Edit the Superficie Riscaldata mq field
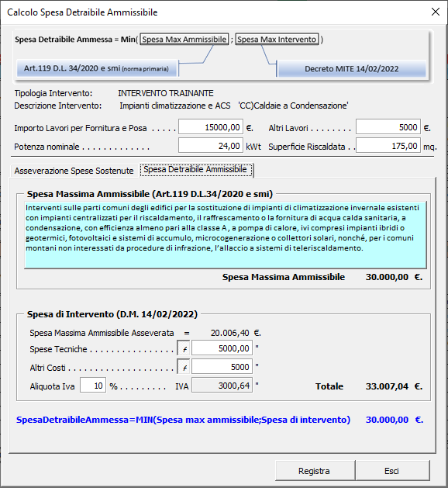Viewport: 448px width, 488px height. coord(388,145)
